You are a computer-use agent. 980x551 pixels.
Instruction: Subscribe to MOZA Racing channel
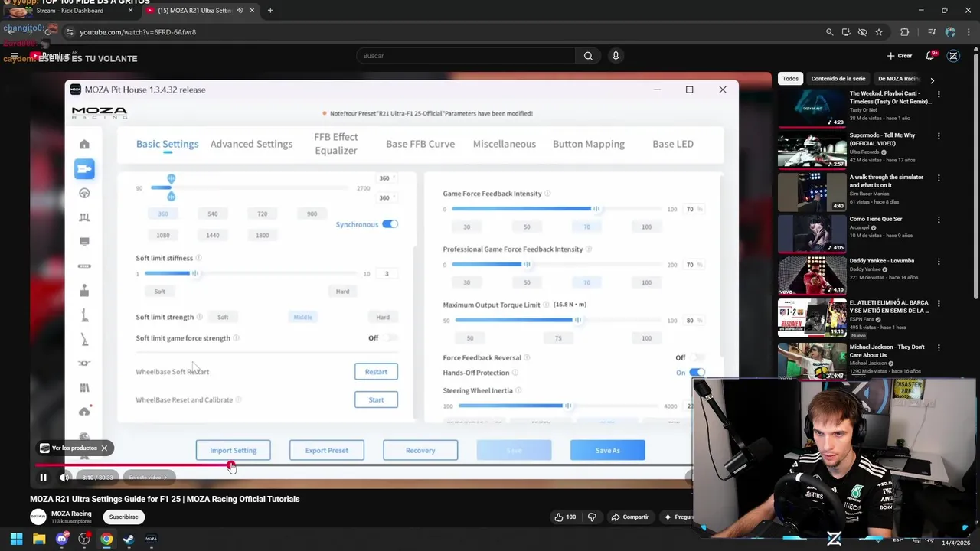123,517
